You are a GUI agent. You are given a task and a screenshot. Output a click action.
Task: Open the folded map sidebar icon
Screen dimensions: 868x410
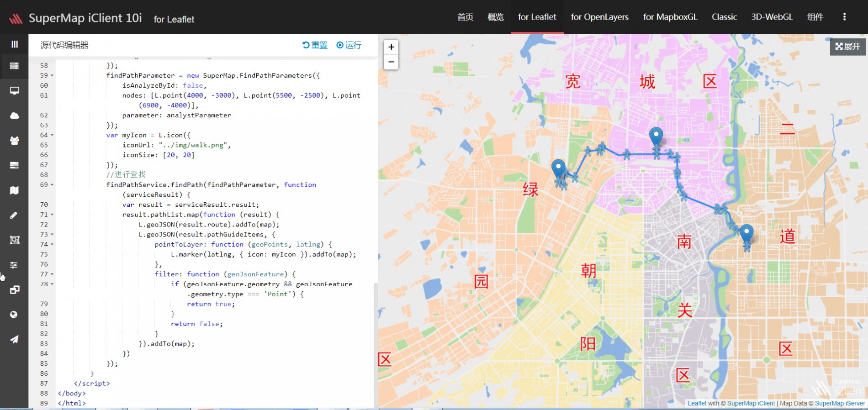(14, 190)
